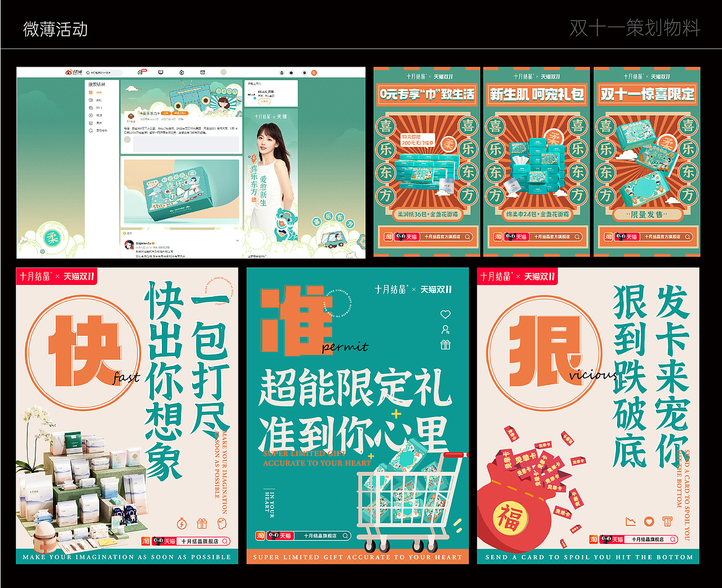Click the Taobao icon on the 快 poster

click(x=146, y=541)
